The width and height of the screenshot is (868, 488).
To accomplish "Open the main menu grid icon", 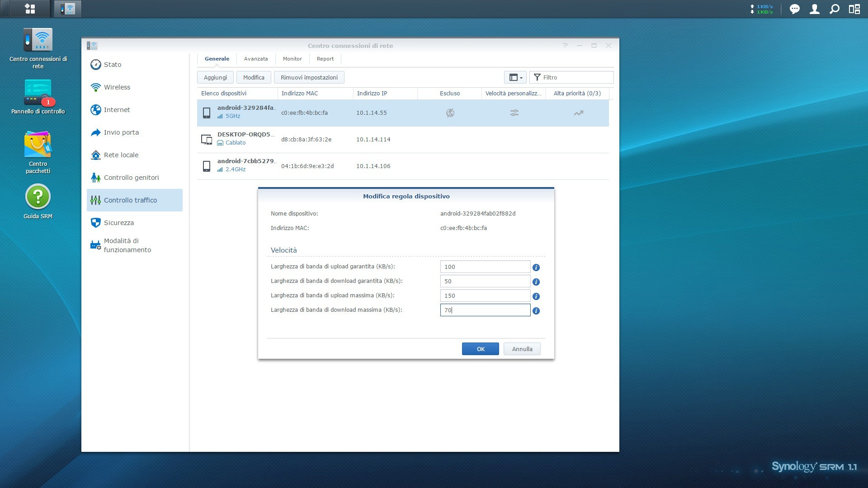I will (30, 9).
